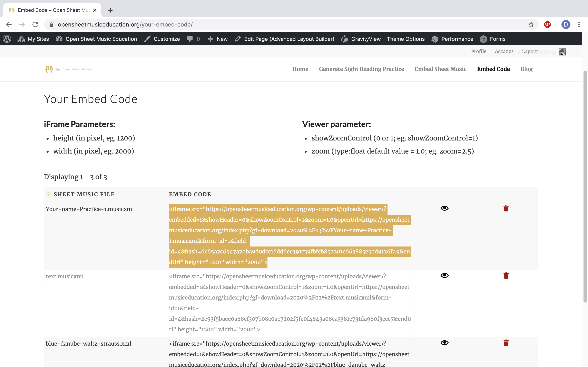Click the WordPress logo in admin bar
The image size is (588, 367).
7,39
